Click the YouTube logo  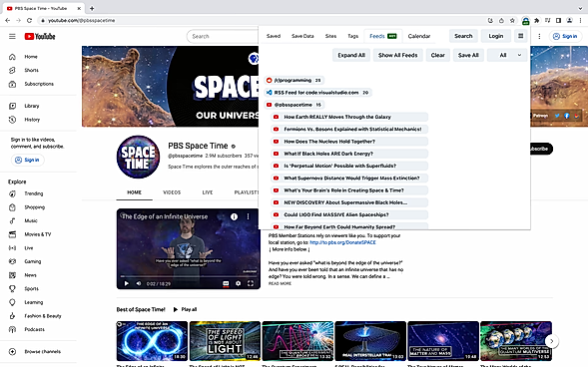tap(40, 36)
